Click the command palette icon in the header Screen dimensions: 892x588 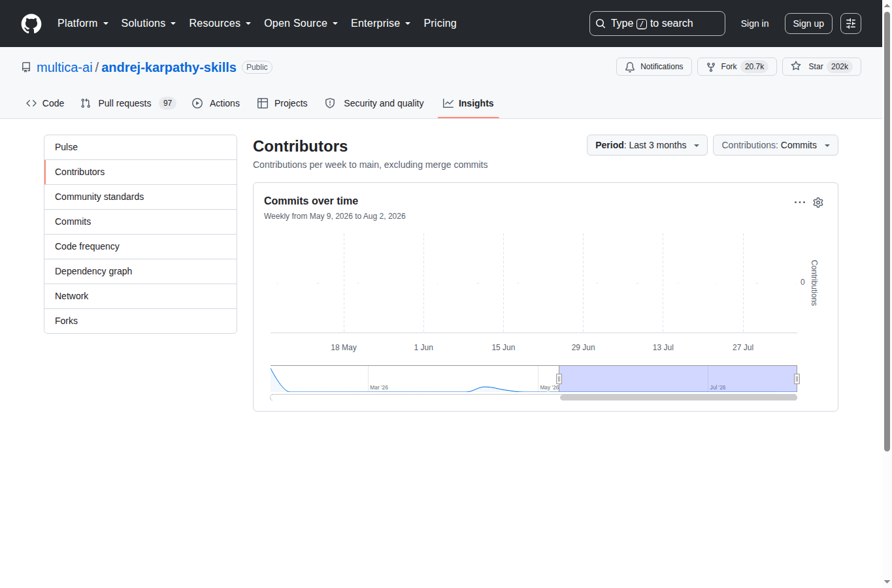pyautogui.click(x=850, y=24)
